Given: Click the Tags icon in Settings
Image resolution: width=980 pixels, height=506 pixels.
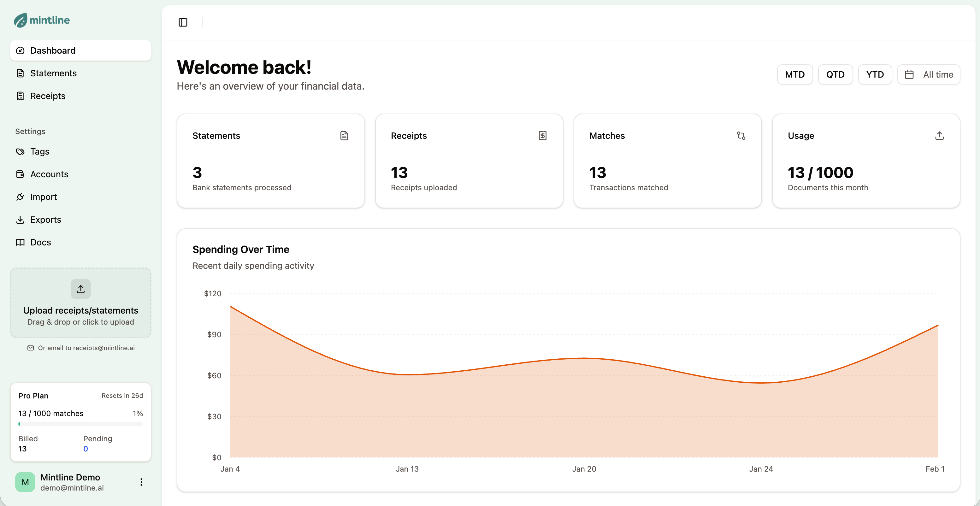Looking at the screenshot, I should click(x=20, y=152).
